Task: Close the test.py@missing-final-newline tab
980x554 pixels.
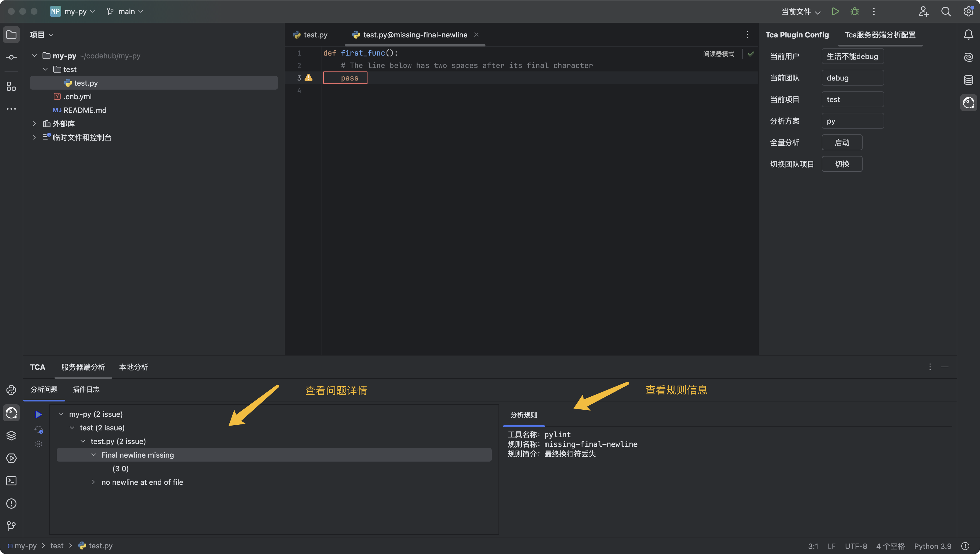Action: [476, 35]
